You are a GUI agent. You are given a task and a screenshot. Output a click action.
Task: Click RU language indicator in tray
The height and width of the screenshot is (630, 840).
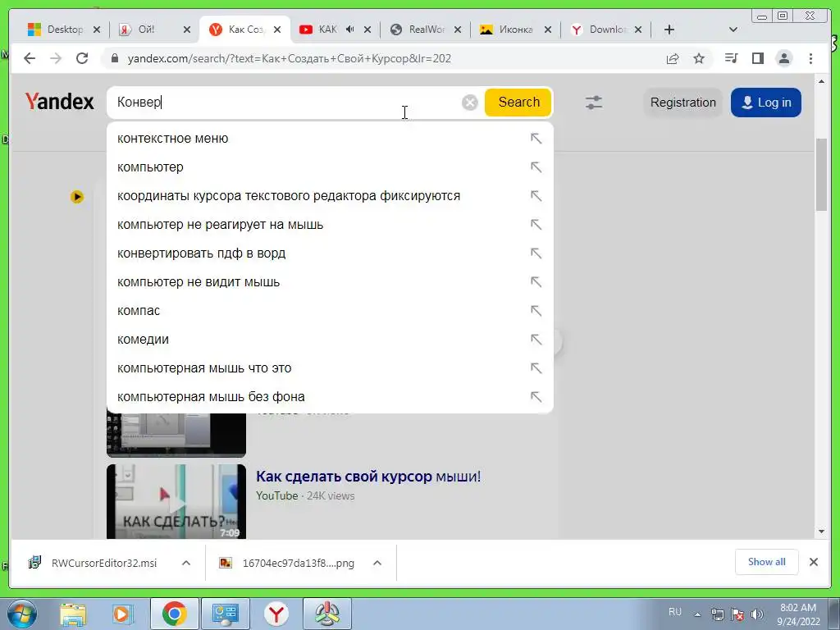(675, 611)
